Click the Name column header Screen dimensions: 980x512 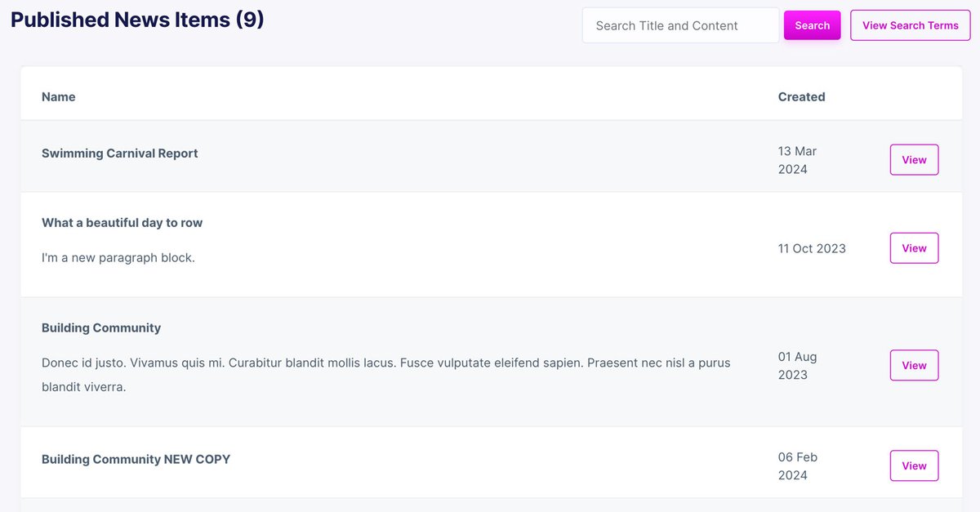59,96
